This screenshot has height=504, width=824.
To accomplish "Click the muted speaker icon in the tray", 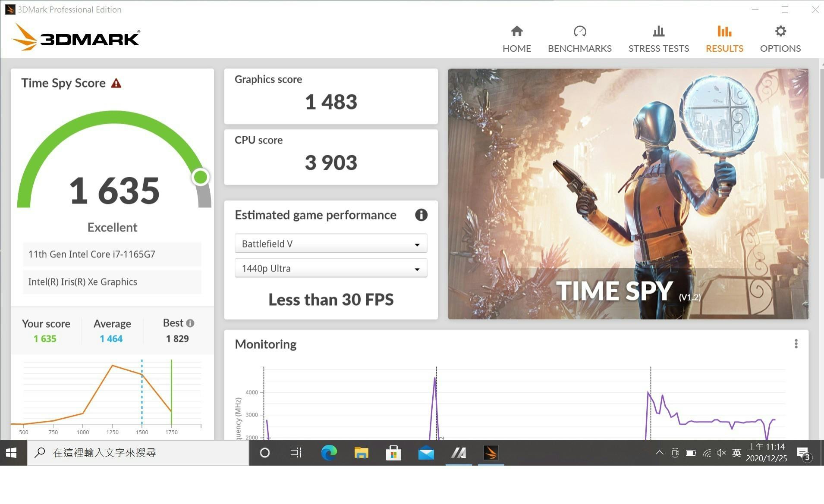I will (x=721, y=453).
